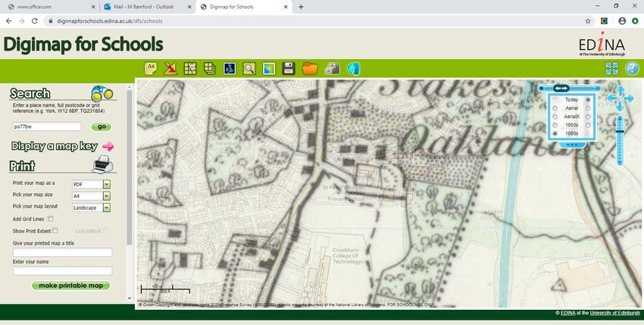
Task: Click the zoom level slider handle
Action: tap(621, 132)
